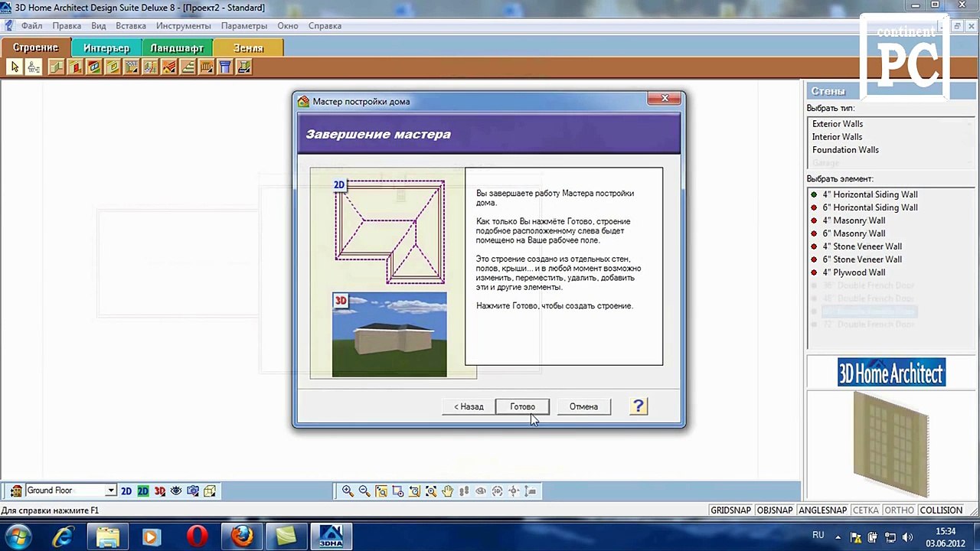The height and width of the screenshot is (551, 980).
Task: Toggle the eye visibility view filter
Action: tap(176, 491)
